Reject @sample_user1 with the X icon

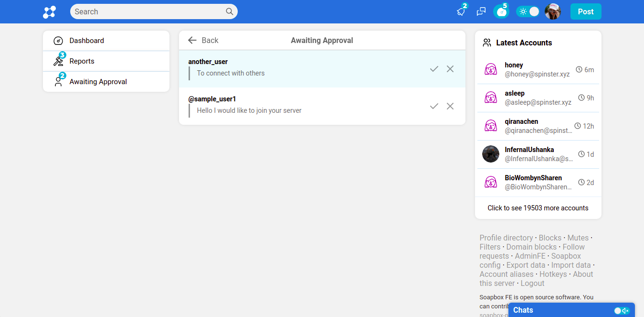[x=450, y=106]
